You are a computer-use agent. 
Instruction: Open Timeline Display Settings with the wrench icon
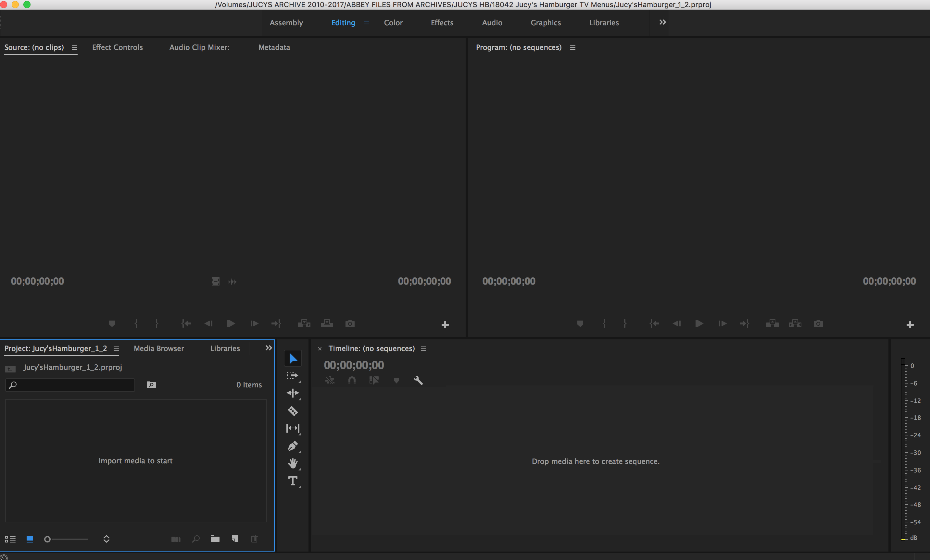(419, 381)
